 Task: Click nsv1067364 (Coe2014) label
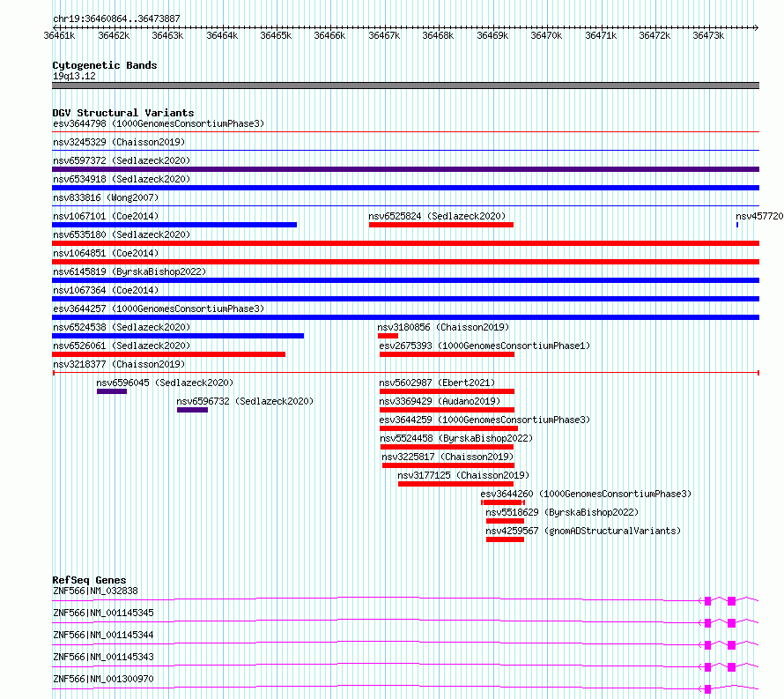106,290
